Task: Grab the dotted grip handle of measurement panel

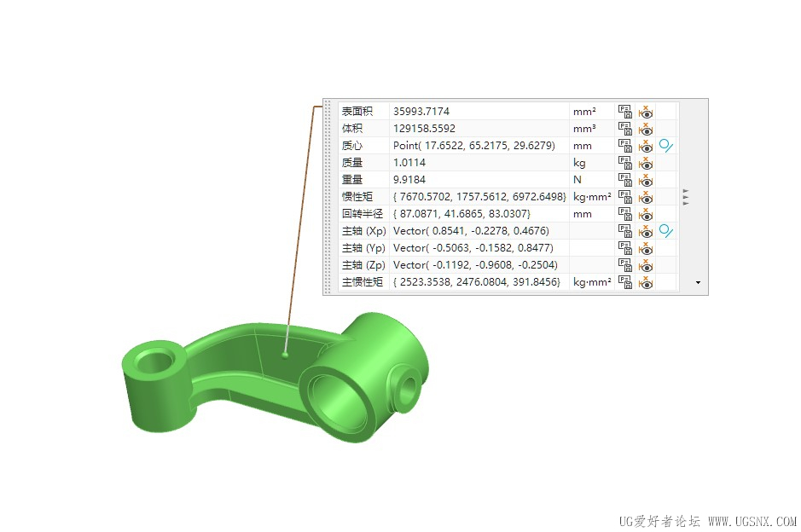Action: [328, 197]
